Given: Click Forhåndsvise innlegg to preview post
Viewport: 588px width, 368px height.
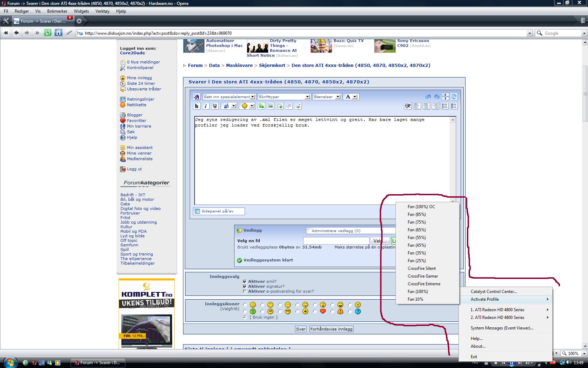Looking at the screenshot, I should 331,329.
